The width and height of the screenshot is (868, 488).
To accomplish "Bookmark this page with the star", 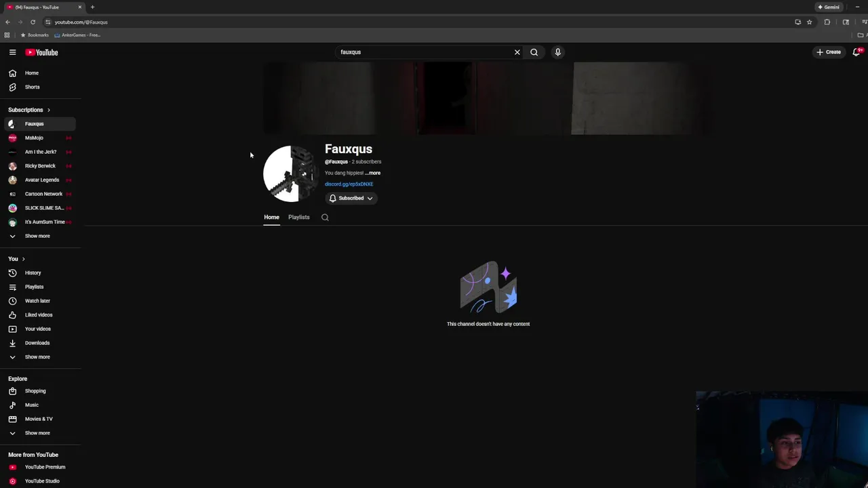I will (809, 22).
